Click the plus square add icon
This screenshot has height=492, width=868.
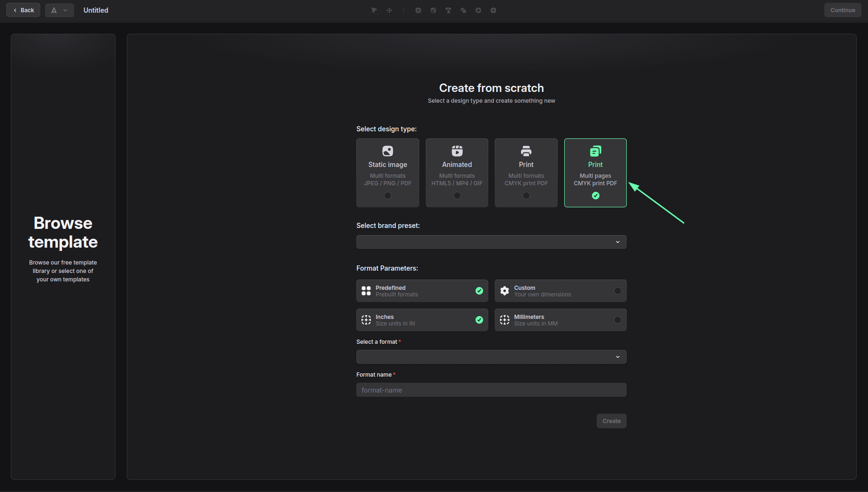pos(493,10)
